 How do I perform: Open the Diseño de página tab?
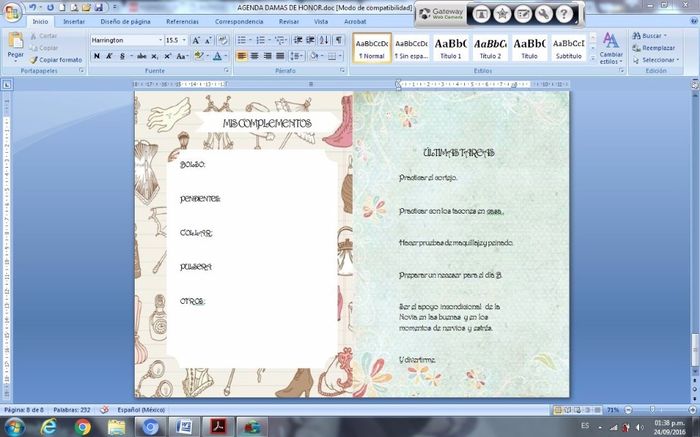pyautogui.click(x=125, y=21)
